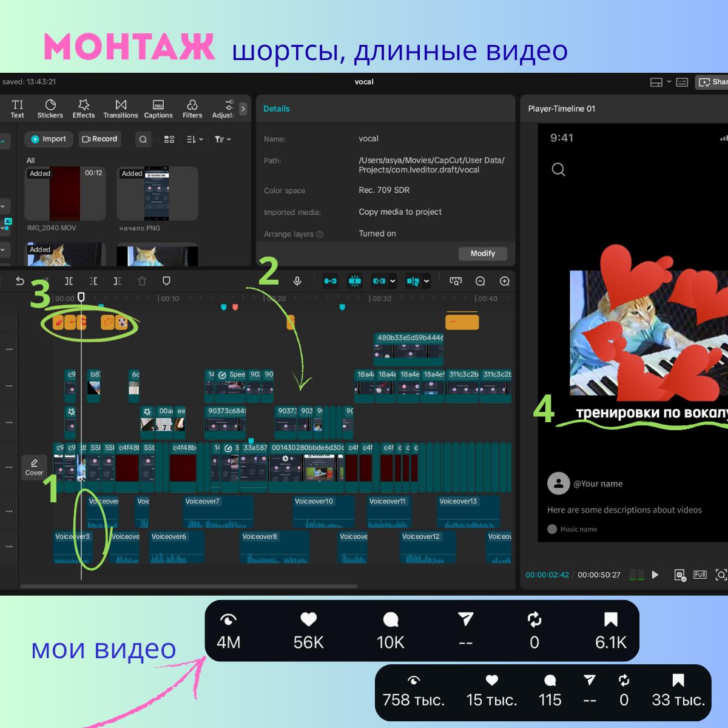
Task: Click the Record button
Action: (x=99, y=139)
